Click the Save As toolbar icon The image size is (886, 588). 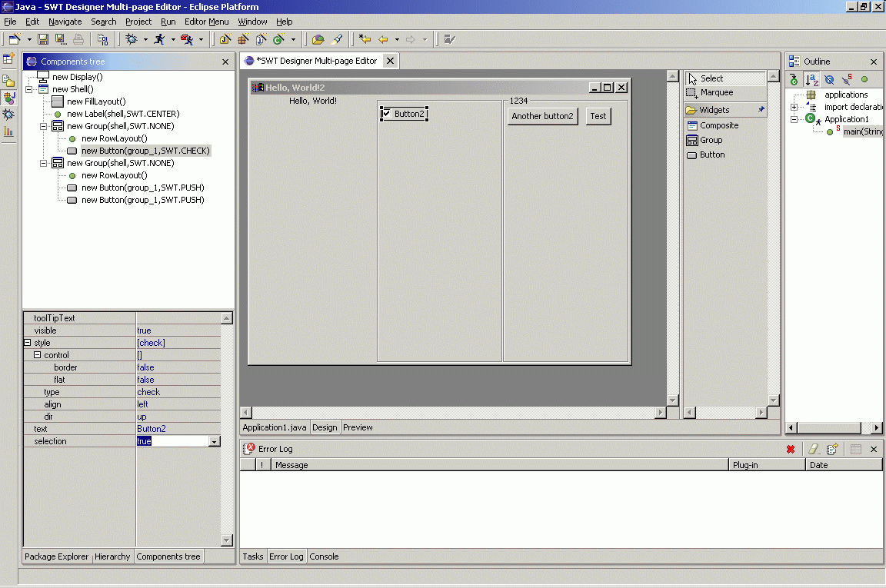(x=61, y=39)
